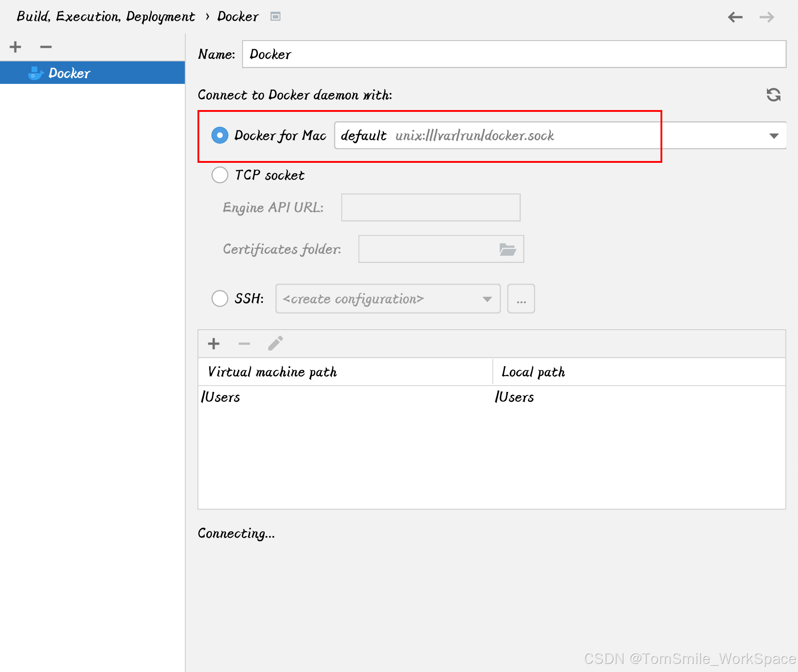
Task: Navigate forward with the right arrow
Action: coord(767,17)
